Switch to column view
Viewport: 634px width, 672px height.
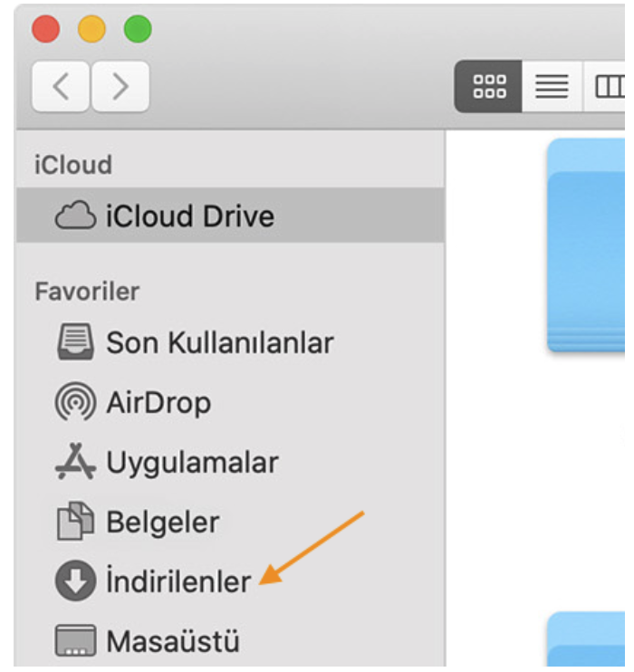(x=609, y=87)
